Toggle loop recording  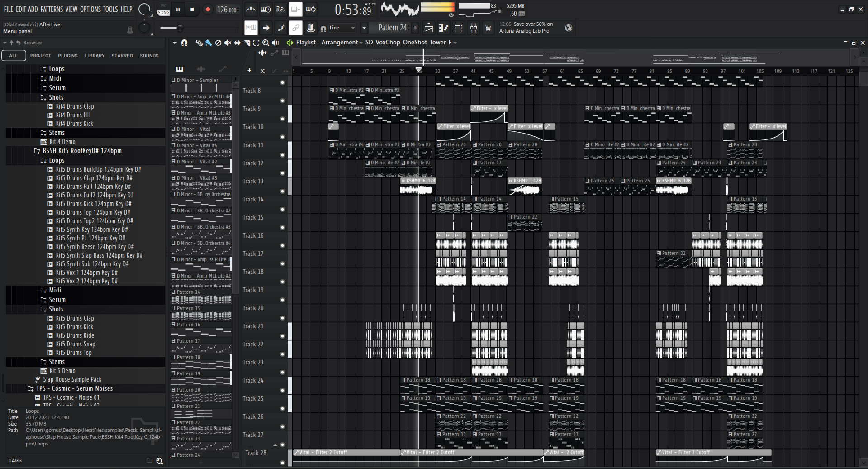coord(311,10)
